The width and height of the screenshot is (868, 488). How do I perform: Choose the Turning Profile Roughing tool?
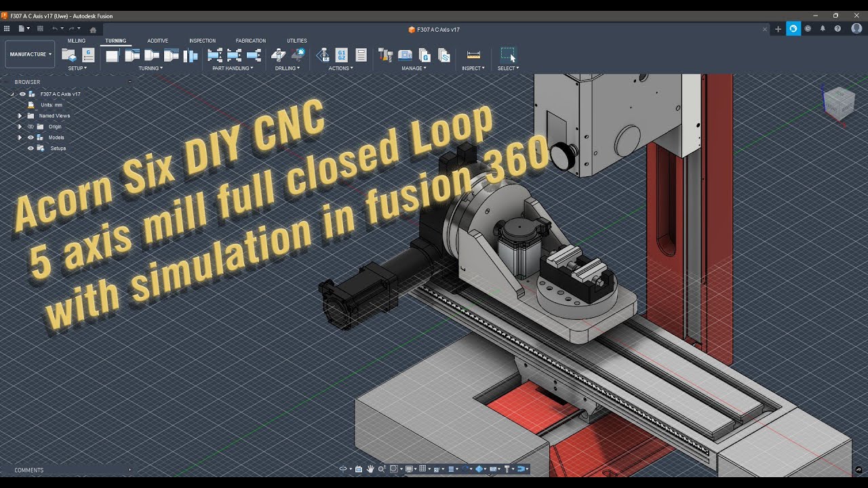132,56
